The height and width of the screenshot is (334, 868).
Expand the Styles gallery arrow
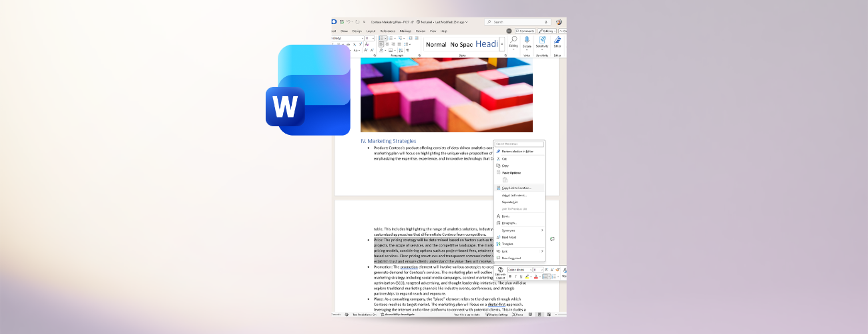502,44
